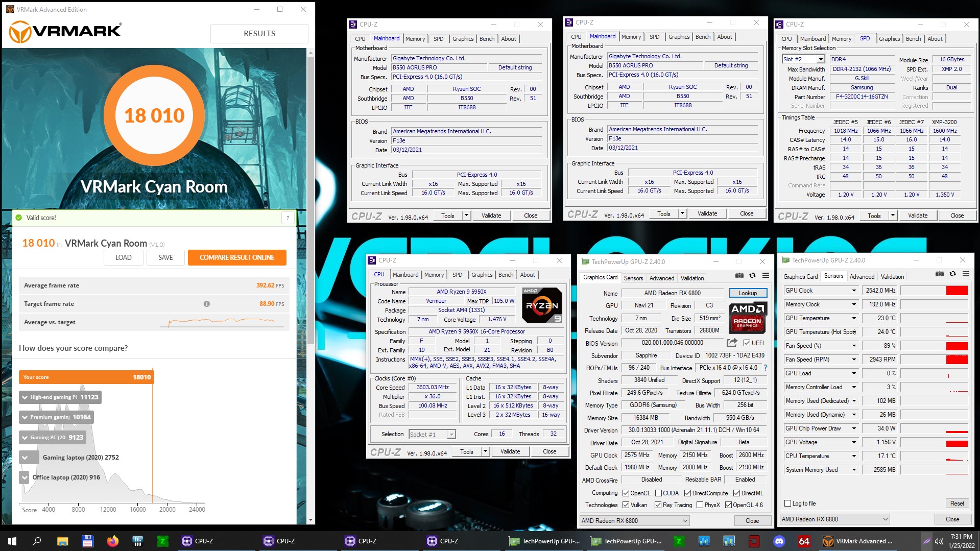The width and height of the screenshot is (980, 551).
Task: Toggle the DirectCompute checkbox
Action: (687, 493)
